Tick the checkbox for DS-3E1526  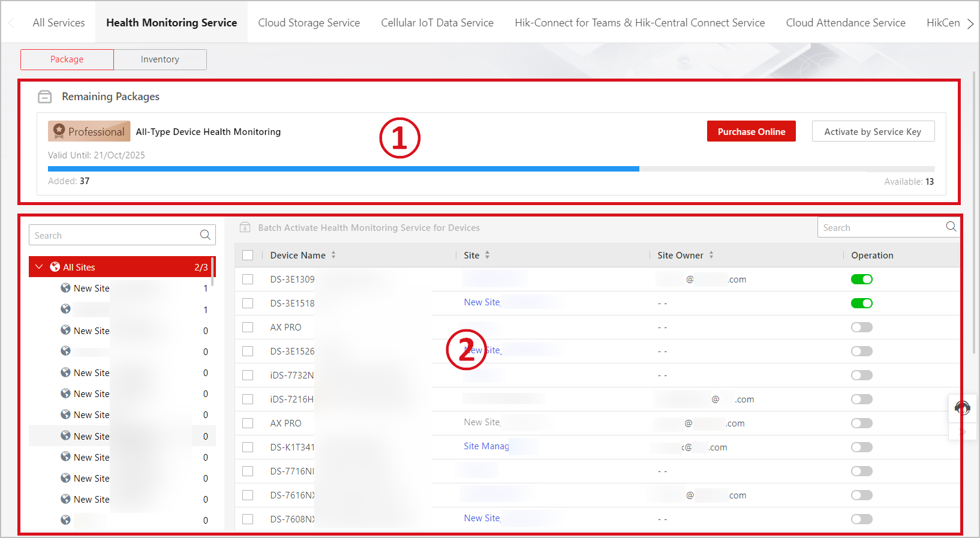(x=248, y=351)
